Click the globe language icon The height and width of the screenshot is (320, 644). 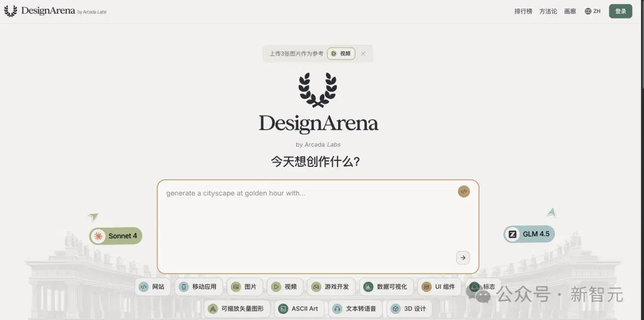click(588, 11)
